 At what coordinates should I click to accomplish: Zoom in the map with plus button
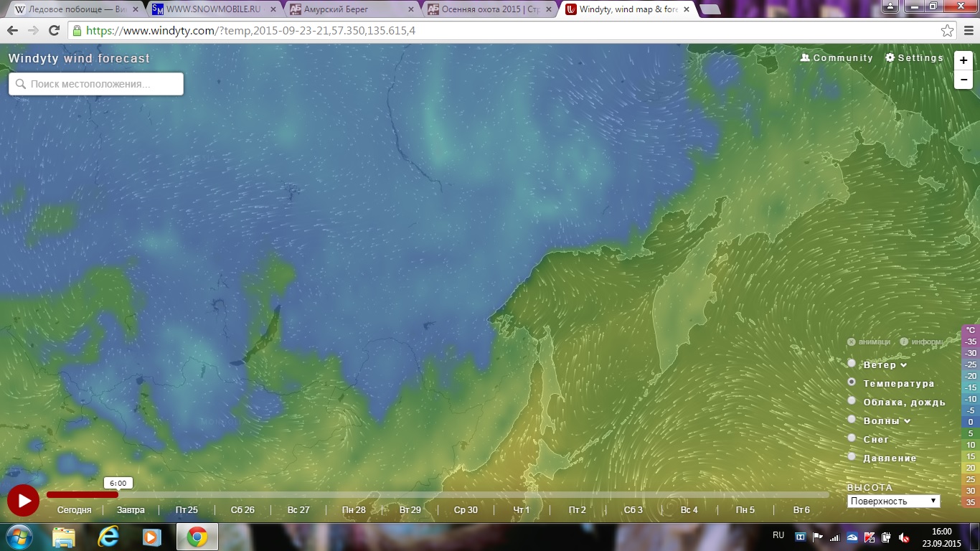963,61
